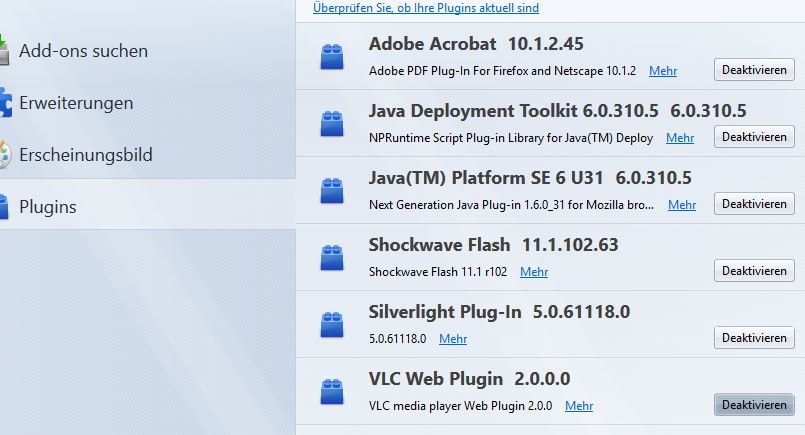Click the Silverlight Plug-In brick icon
Viewport: 805px width, 435px height.
[x=332, y=325]
